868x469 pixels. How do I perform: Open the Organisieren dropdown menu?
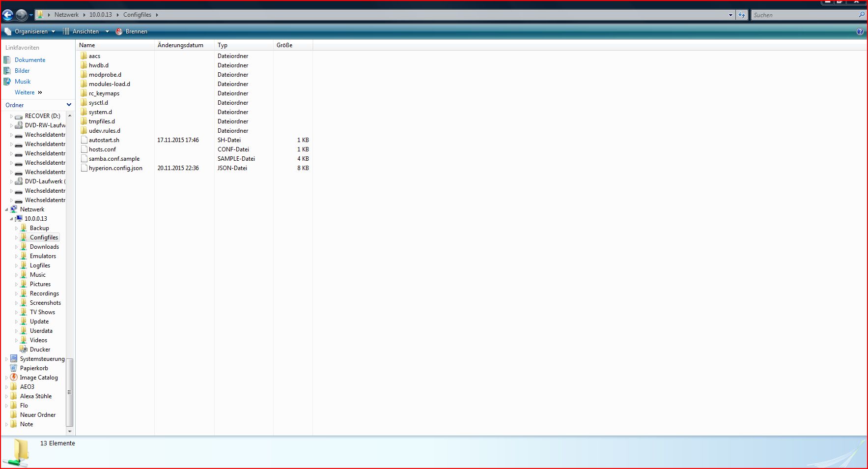pyautogui.click(x=29, y=31)
